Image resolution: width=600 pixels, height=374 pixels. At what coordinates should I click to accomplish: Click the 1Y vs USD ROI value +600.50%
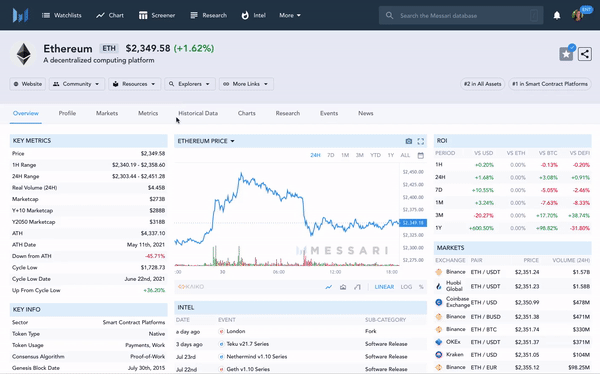(x=481, y=228)
